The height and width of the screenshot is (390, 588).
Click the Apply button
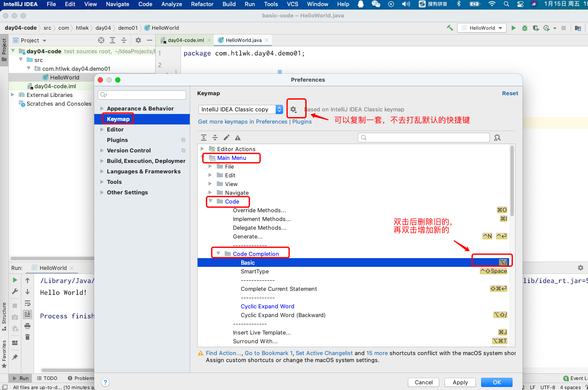click(460, 382)
